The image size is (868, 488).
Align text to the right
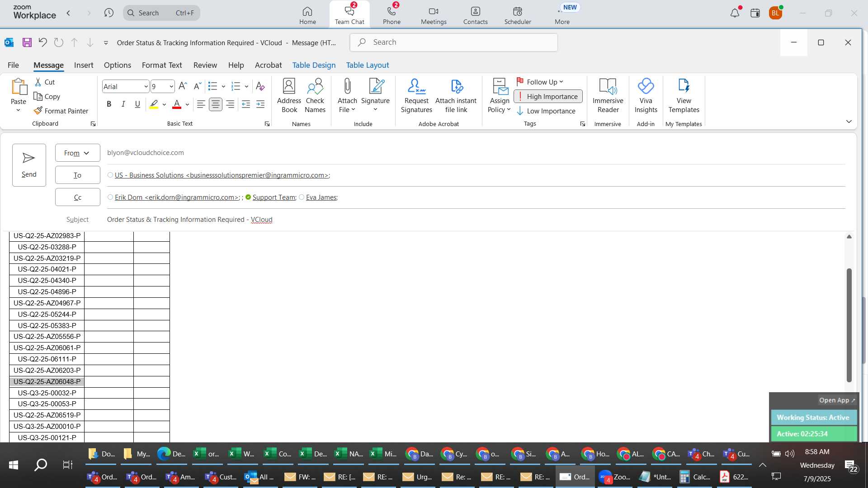tap(230, 104)
